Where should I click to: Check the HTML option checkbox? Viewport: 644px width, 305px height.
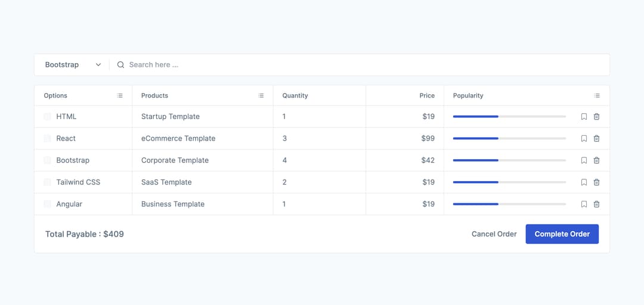pos(48,117)
